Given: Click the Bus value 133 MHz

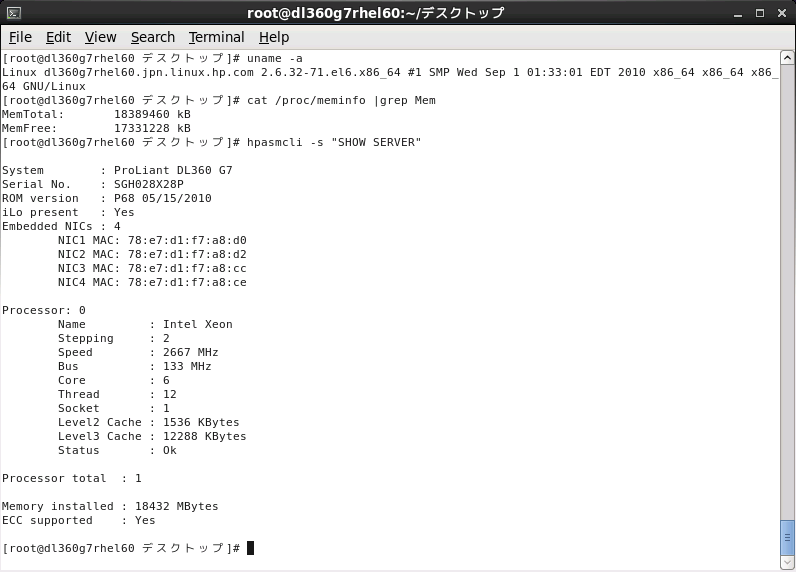Looking at the screenshot, I should coord(187,366).
